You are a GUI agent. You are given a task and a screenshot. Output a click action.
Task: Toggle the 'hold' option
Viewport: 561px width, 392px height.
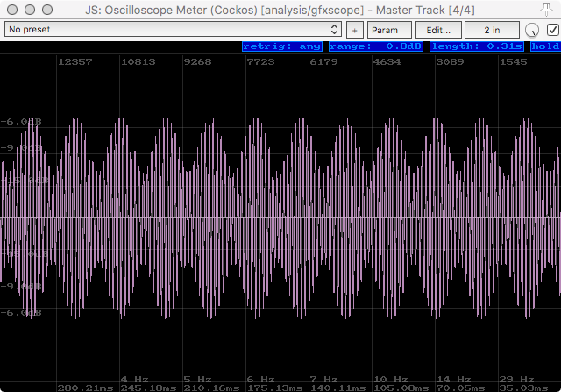544,47
